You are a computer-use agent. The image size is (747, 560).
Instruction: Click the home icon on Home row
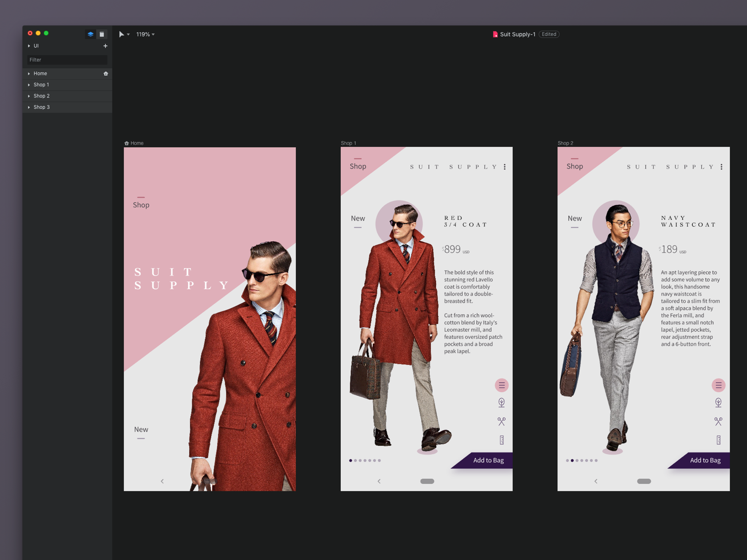coord(106,74)
